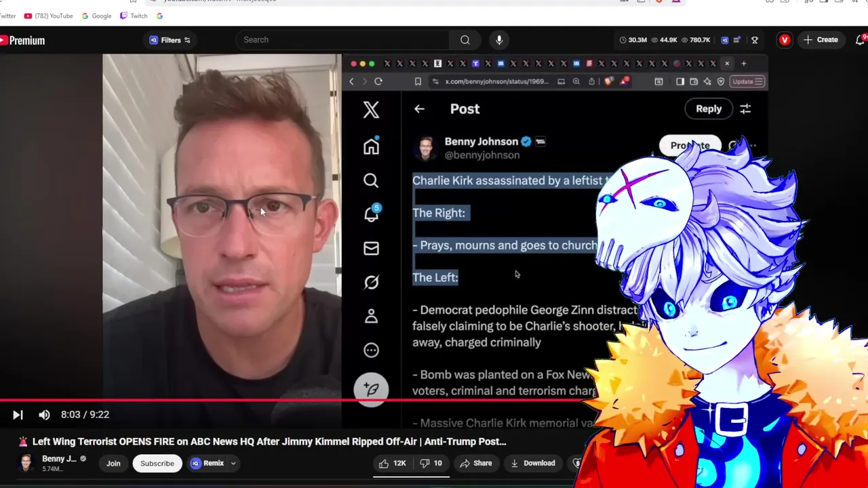
Task: Close the active tab with its X
Action: [x=727, y=64]
